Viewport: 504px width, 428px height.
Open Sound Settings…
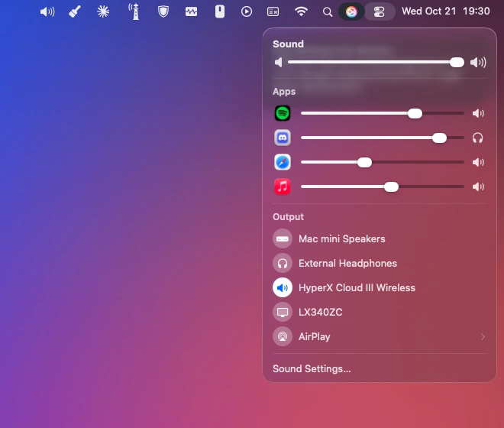point(312,369)
